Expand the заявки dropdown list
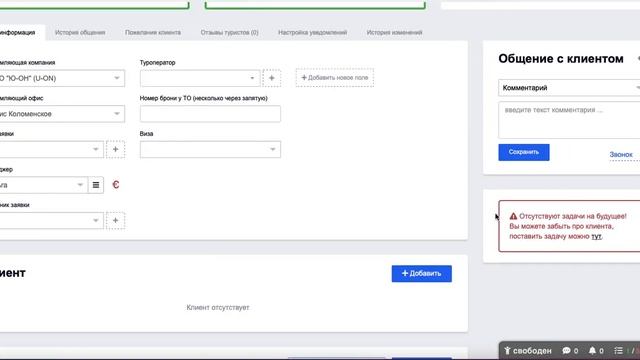The height and width of the screenshot is (360, 640). (x=51, y=149)
